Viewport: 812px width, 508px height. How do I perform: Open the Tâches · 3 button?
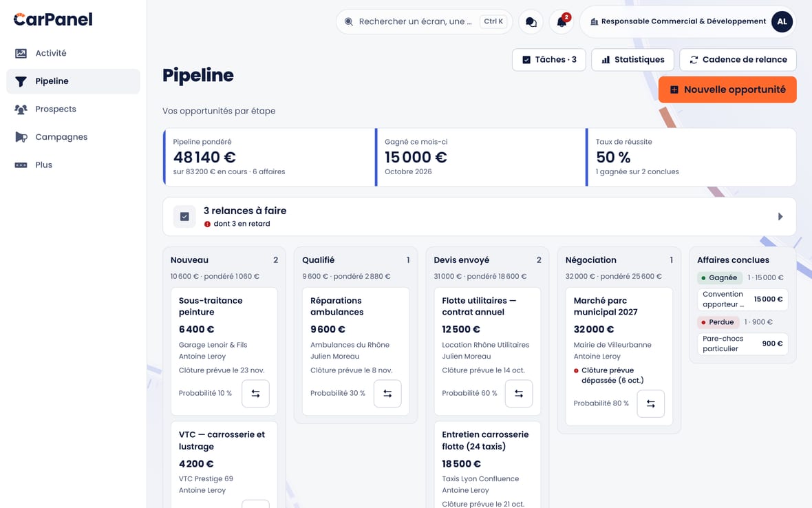549,60
